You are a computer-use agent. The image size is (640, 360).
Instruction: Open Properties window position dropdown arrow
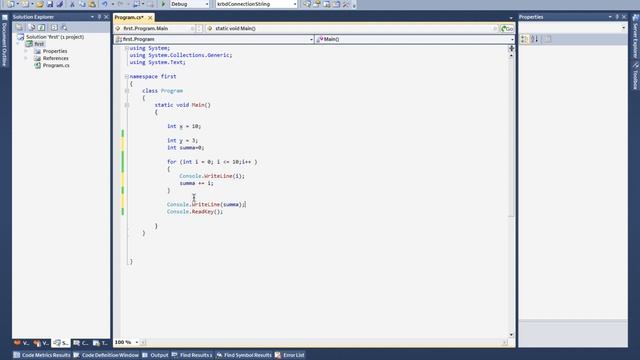pyautogui.click(x=610, y=17)
